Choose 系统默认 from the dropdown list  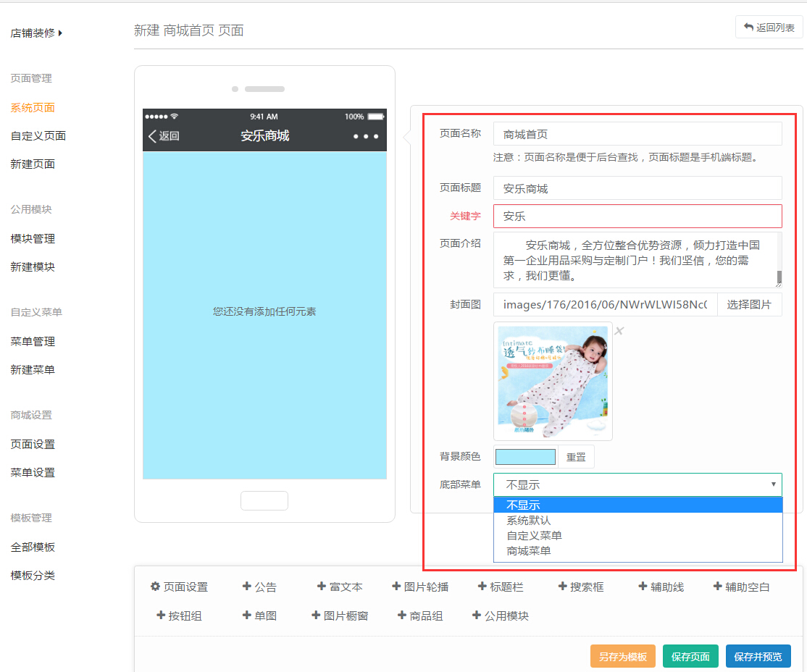tap(529, 520)
